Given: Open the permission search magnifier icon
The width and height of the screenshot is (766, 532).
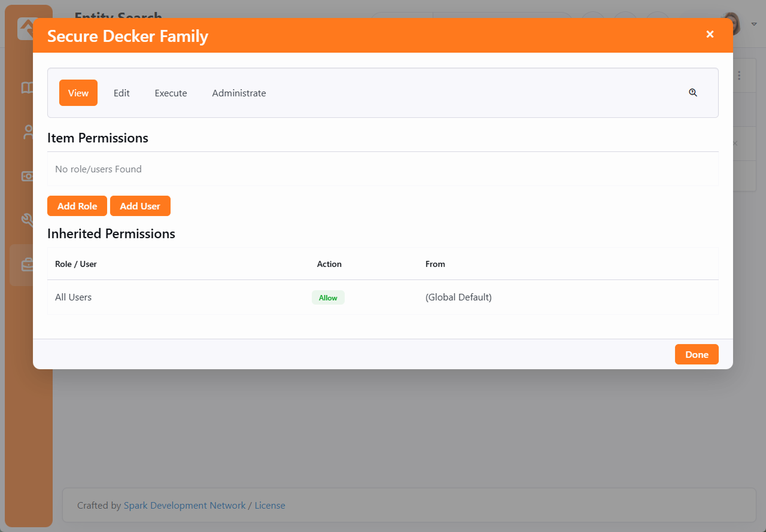Looking at the screenshot, I should [x=693, y=93].
